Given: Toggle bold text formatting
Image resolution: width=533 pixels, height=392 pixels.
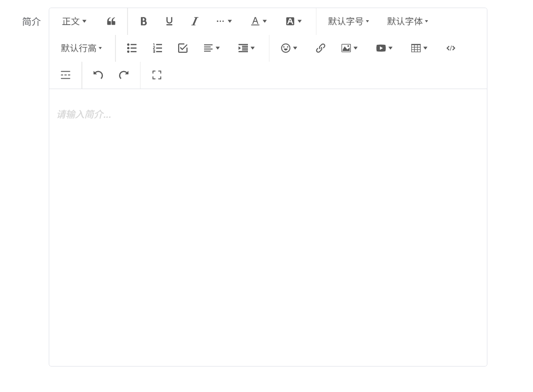Looking at the screenshot, I should coord(143,21).
